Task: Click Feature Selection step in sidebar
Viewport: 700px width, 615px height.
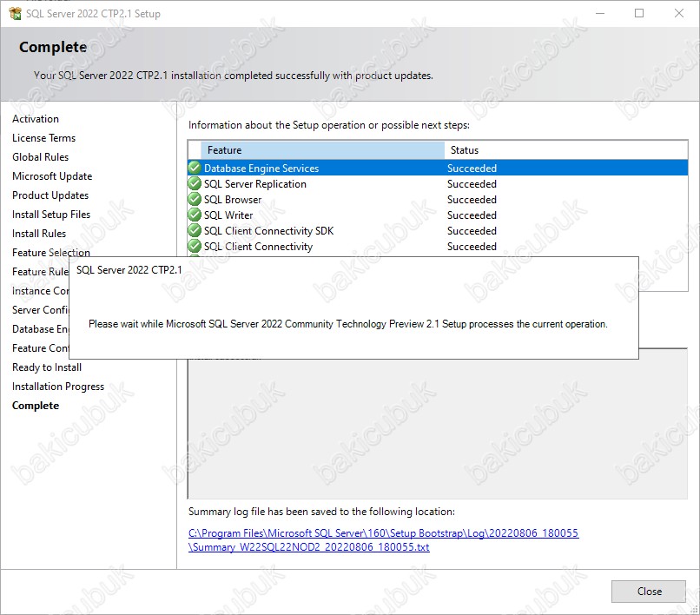Action: 51,253
